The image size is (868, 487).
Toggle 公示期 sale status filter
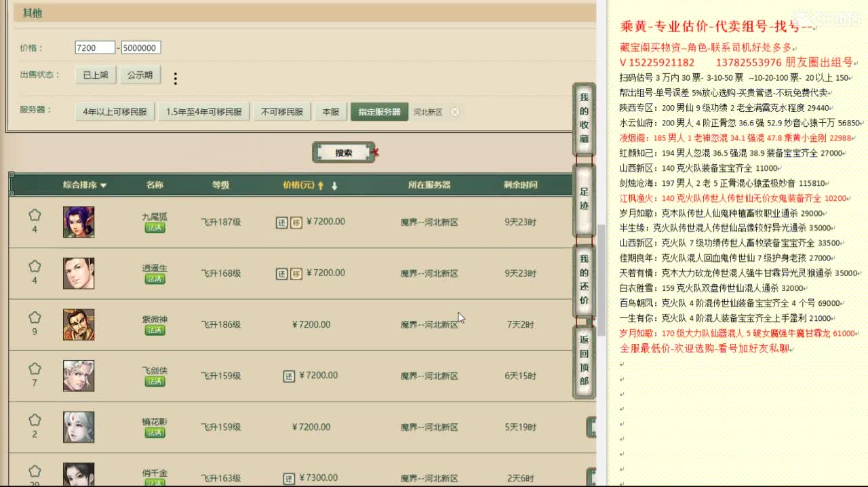140,75
